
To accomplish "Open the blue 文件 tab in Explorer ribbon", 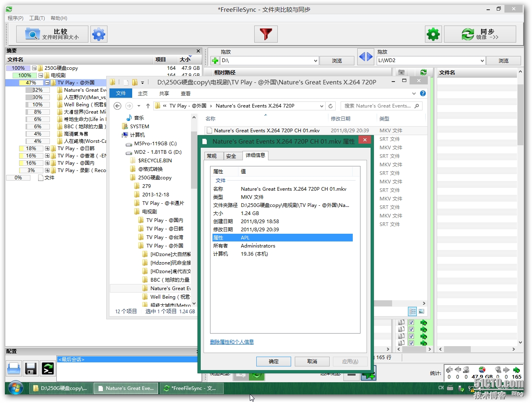I will (121, 93).
